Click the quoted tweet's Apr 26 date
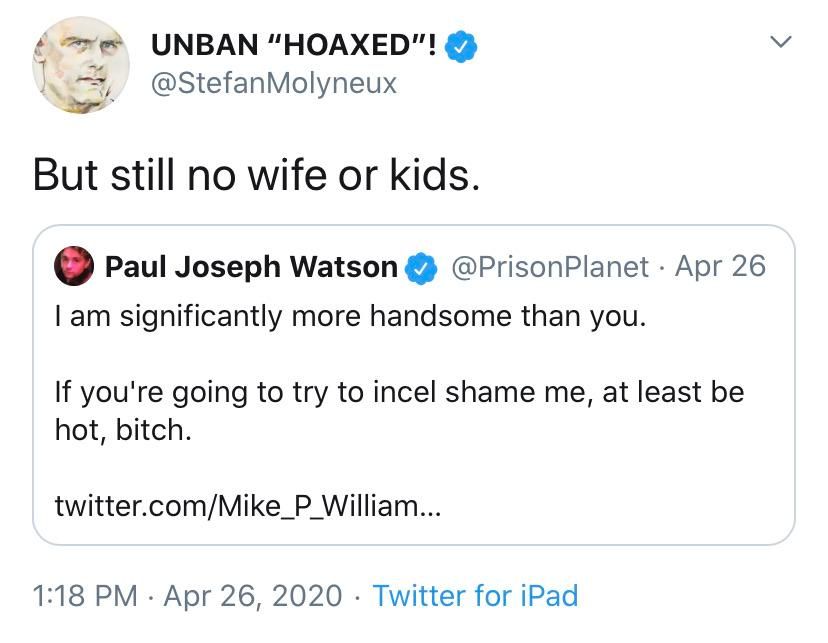 tap(720, 267)
